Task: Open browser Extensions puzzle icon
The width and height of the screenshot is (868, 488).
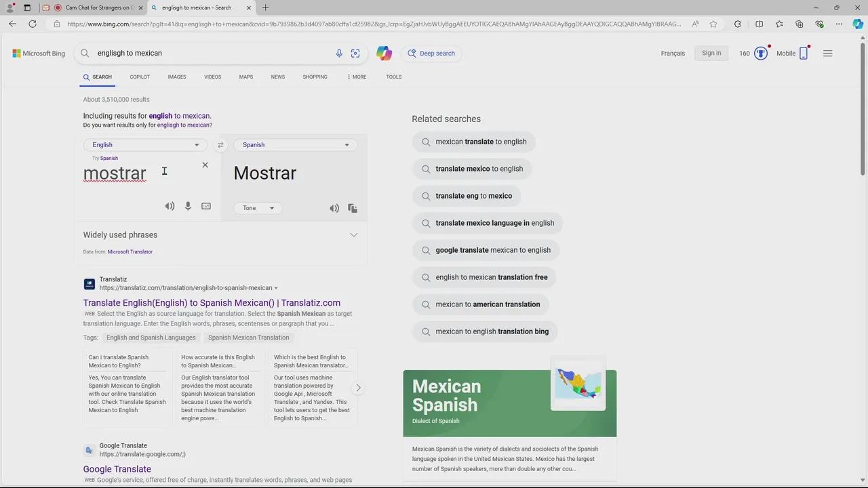Action: coord(737,24)
